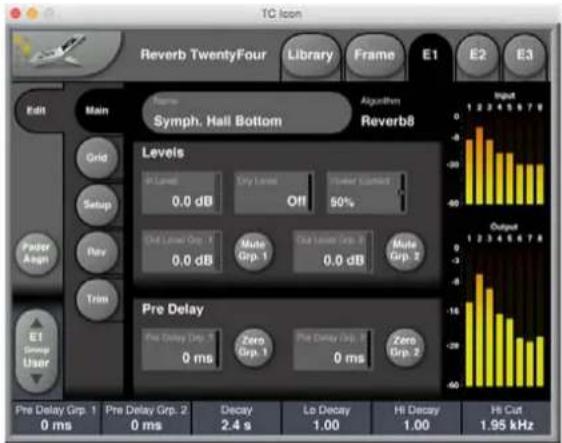The image size is (562, 443).
Task: Select bottom Pre Delay Grp. 2 fader cell
Action: coord(146,418)
